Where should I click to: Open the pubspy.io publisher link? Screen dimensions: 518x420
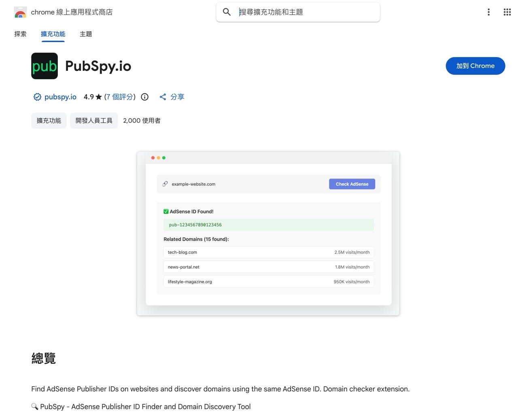(60, 97)
